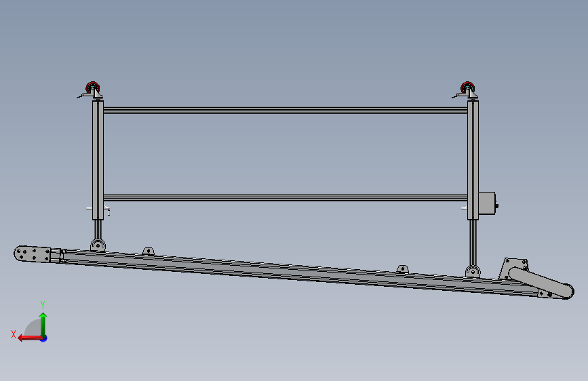Click the green Y axis arrow of the triad
The image size is (588, 381).
(x=43, y=324)
